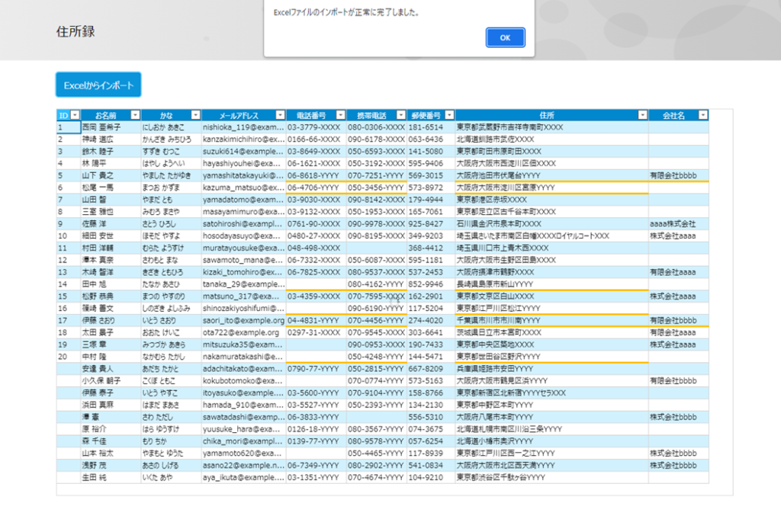781x532 pixels.
Task: Click the phone number cell 0761-90-XXXX
Action: coord(313,224)
